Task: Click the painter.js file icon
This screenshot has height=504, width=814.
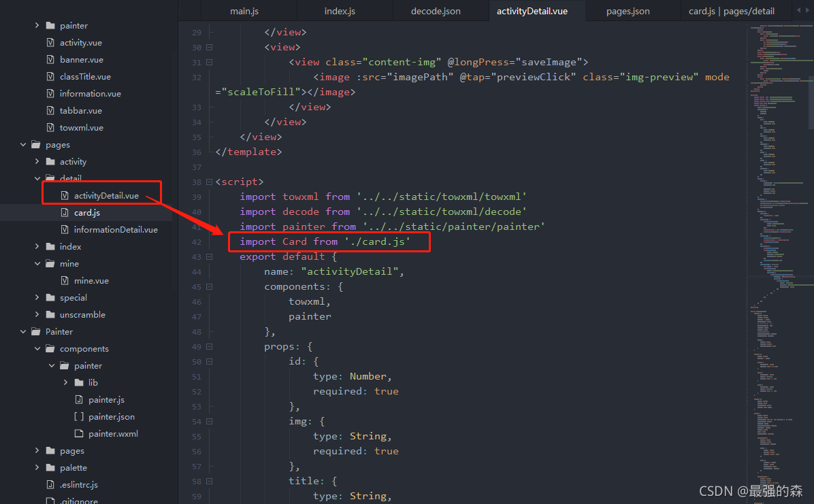Action: (x=79, y=400)
